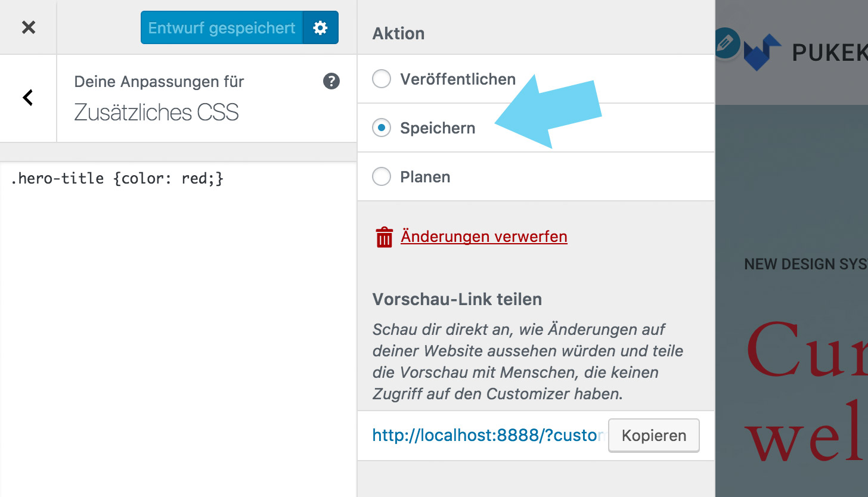The image size is (868, 497).
Task: Click the red hero title in preview
Action: click(807, 392)
